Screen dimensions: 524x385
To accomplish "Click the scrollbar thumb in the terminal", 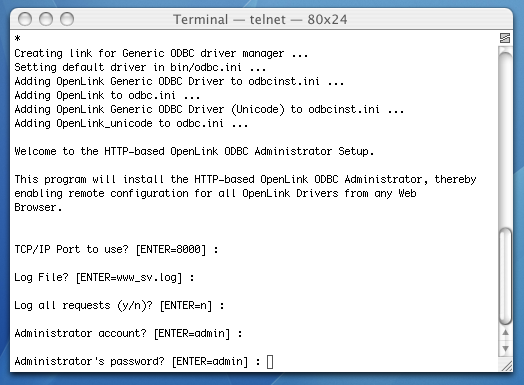I will [x=505, y=276].
